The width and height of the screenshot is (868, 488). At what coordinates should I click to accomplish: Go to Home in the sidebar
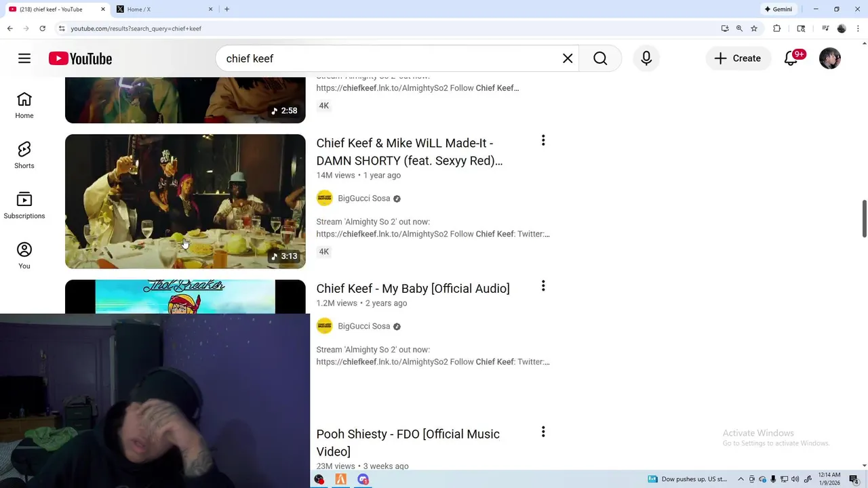(x=24, y=106)
